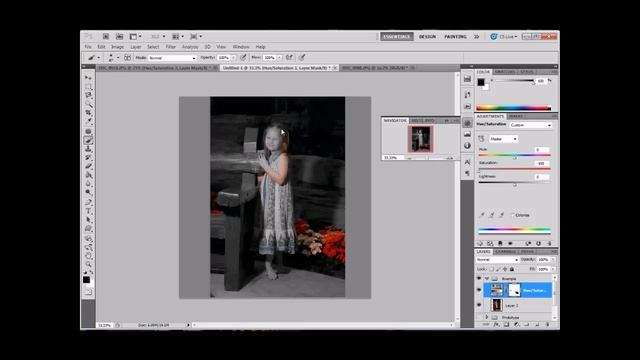Select the Eraser tool
This screenshot has height=360, width=640.
[x=88, y=166]
